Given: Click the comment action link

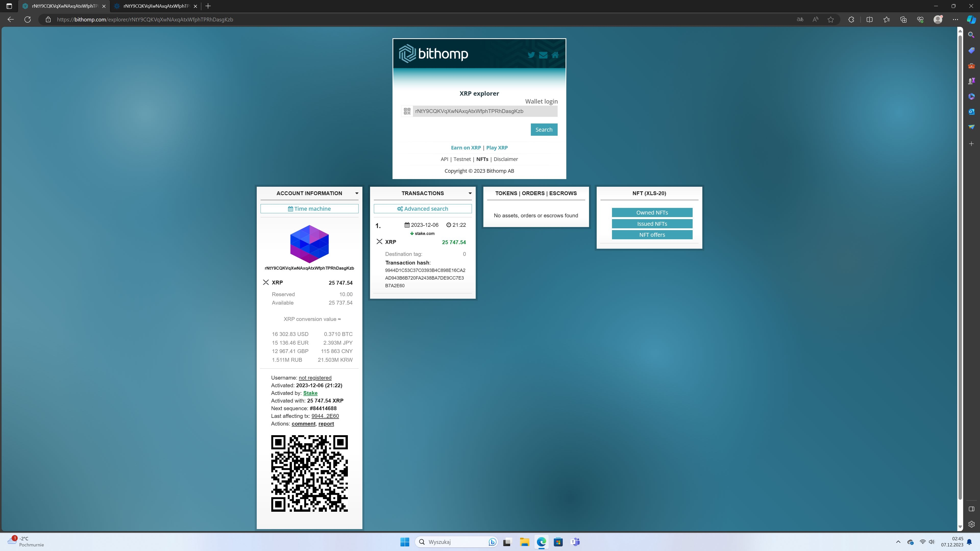Looking at the screenshot, I should 304,424.
